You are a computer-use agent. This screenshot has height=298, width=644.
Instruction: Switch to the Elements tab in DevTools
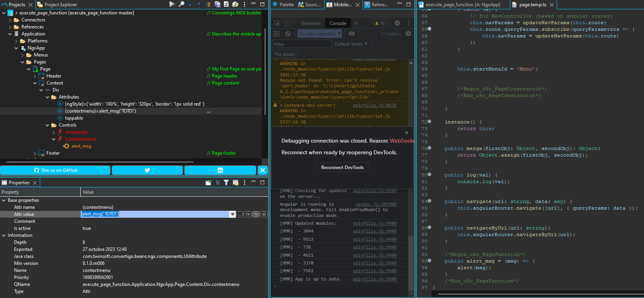(311, 23)
